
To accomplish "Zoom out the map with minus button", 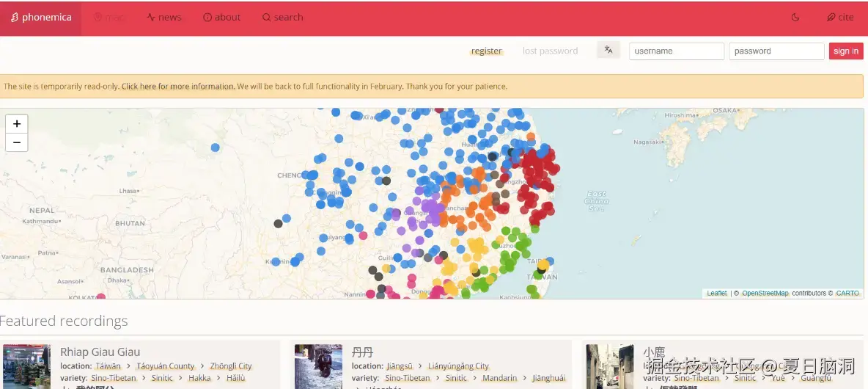I will coord(17,142).
